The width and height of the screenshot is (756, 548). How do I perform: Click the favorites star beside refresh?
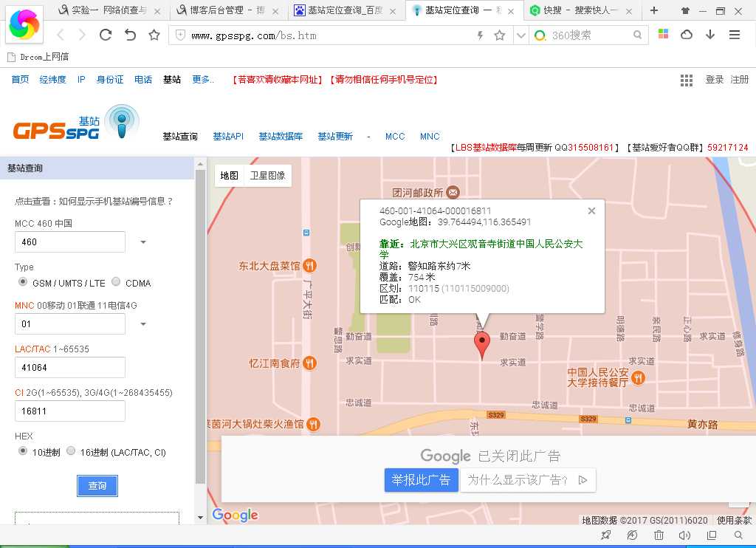click(154, 35)
